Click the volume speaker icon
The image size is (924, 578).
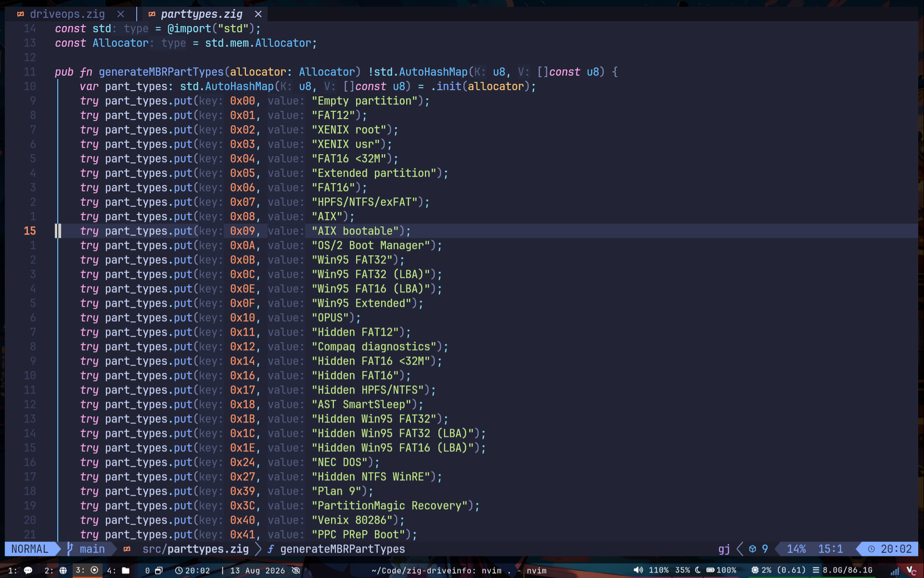pos(638,570)
